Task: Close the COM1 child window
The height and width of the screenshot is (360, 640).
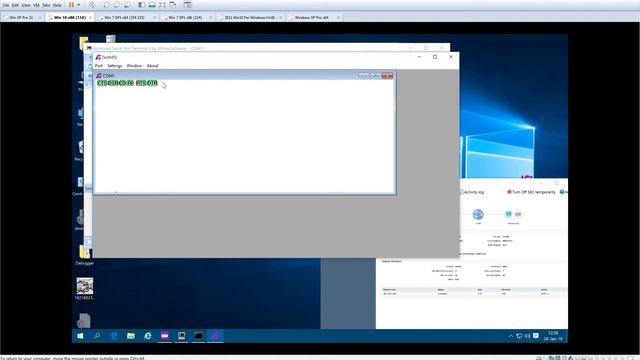Action: coord(387,76)
